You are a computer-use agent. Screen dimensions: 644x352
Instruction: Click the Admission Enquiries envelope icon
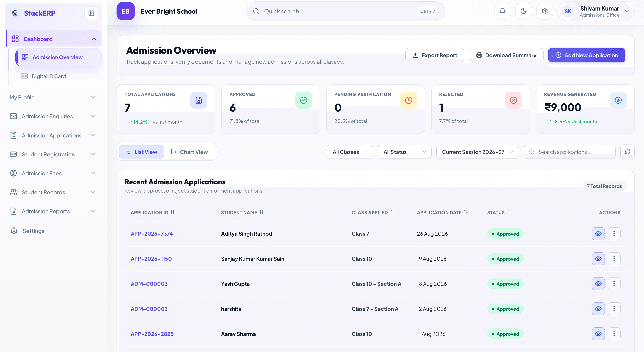tap(13, 116)
